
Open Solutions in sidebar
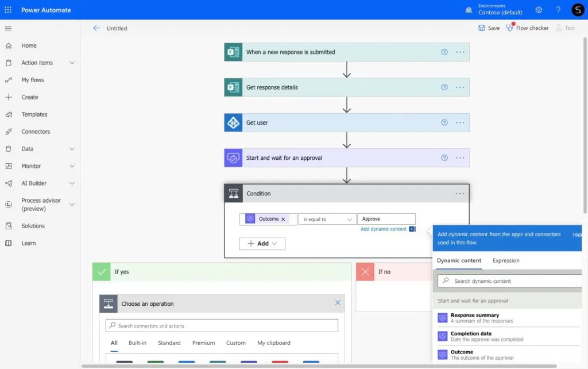point(33,226)
